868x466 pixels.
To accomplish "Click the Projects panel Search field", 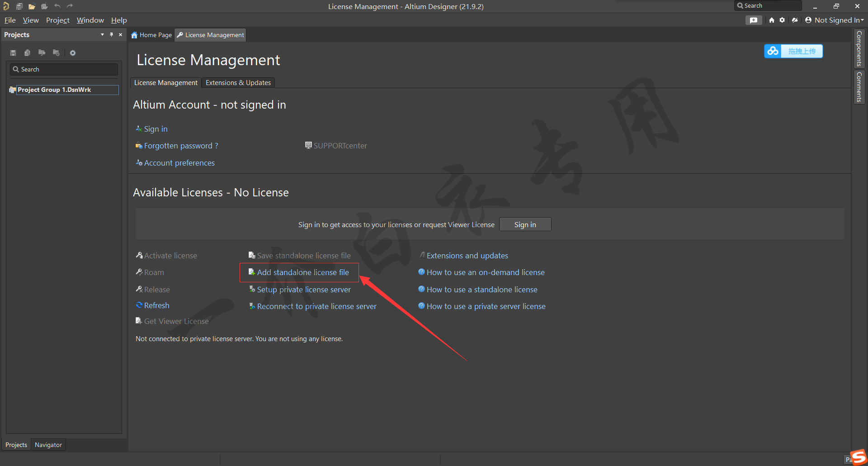I will 64,69.
